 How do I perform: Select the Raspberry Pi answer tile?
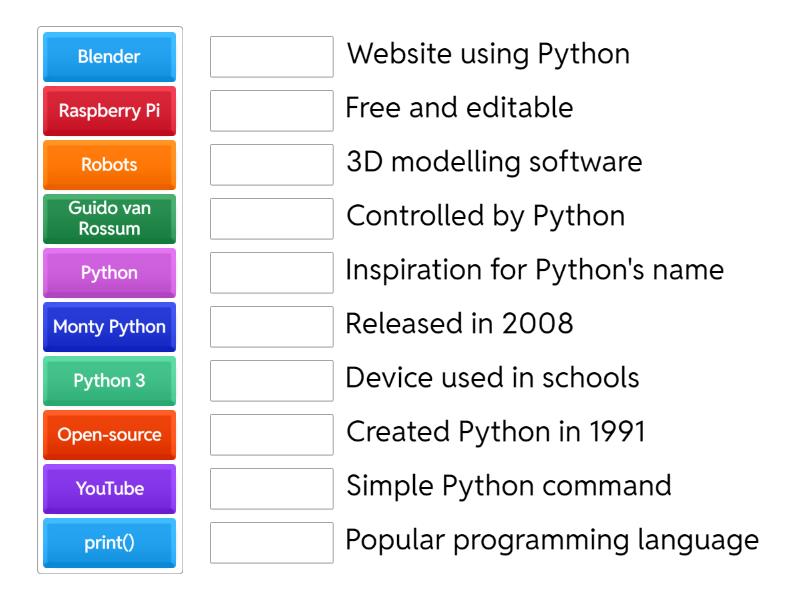[x=108, y=112]
